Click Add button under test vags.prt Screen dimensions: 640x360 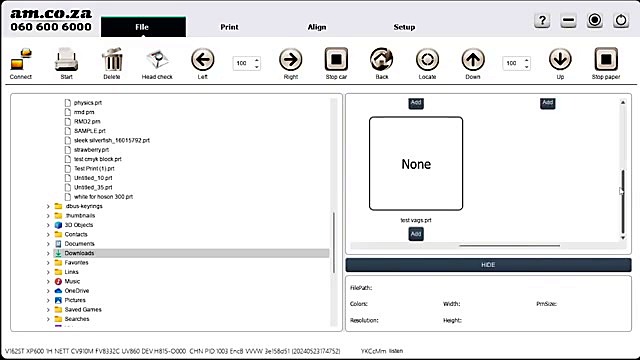coord(416,234)
